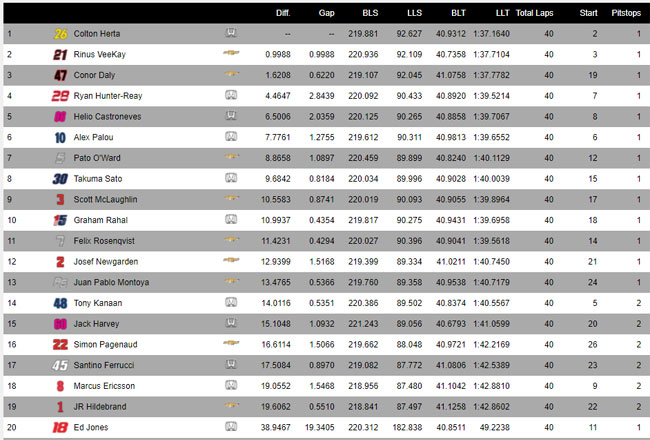Image resolution: width=650 pixels, height=440 pixels.
Task: Click Graham Rahal's best lap time 40.9431
Action: click(451, 220)
